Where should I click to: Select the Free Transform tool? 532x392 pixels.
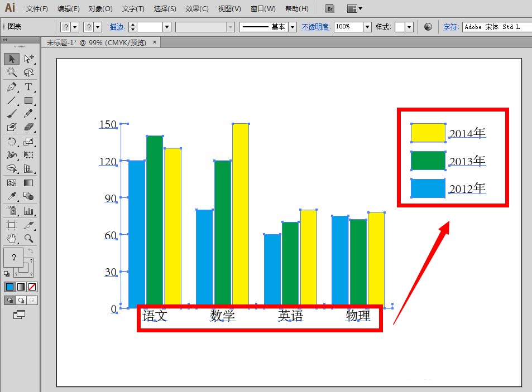pos(28,155)
